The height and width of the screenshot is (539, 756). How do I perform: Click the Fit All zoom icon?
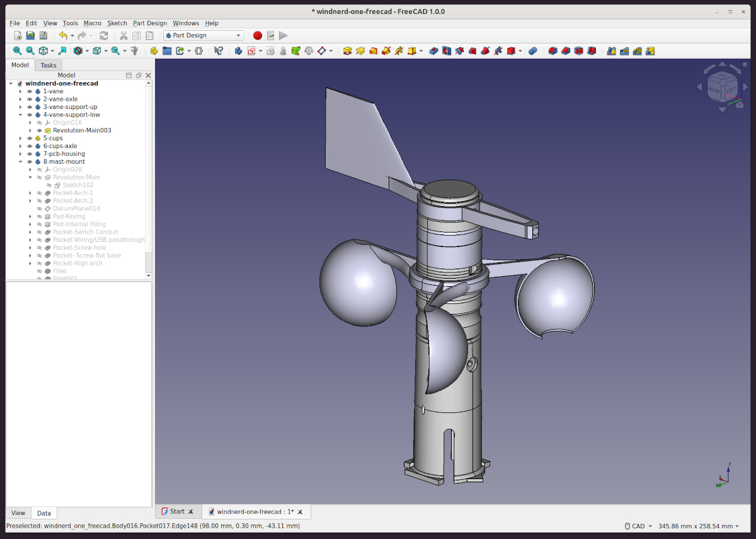[x=17, y=51]
